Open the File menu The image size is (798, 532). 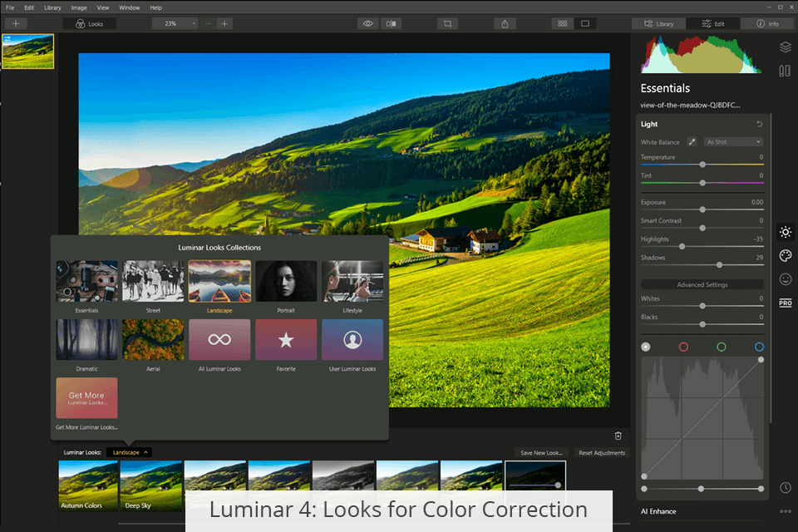10,7
